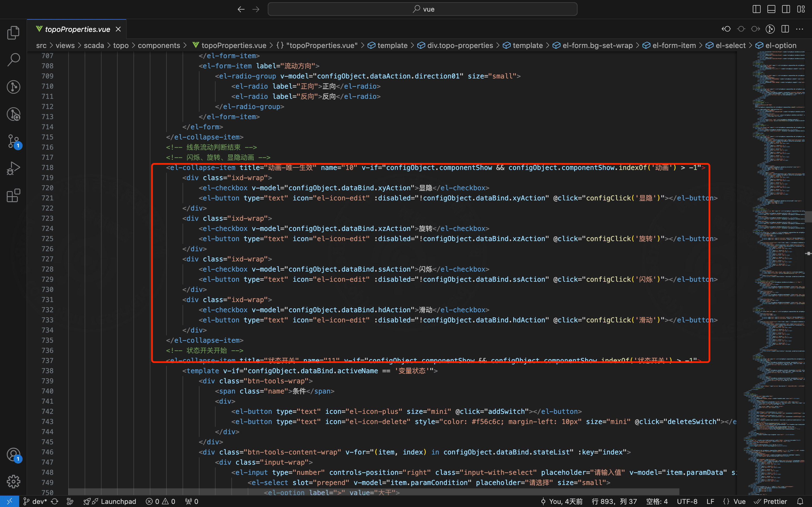The image size is (812, 507).
Task: Click line number 737 in gutter
Action: point(47,360)
